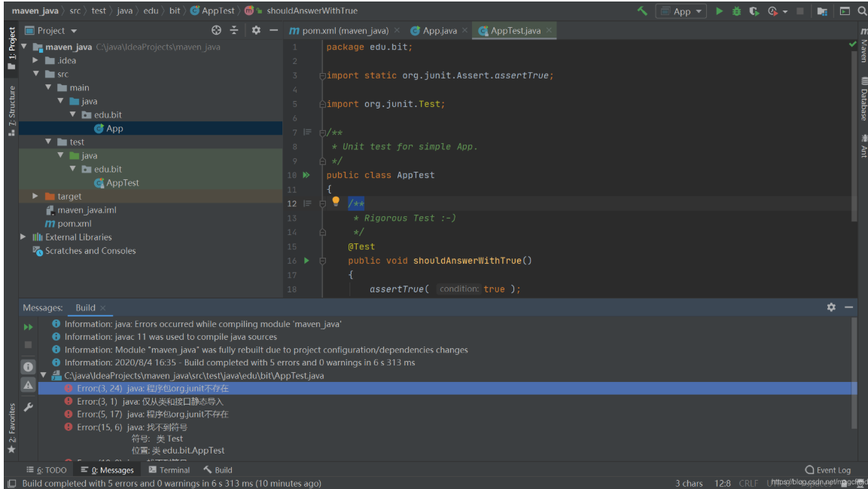This screenshot has width=868, height=489.
Task: Expand the target folder in project tree
Action: [35, 196]
